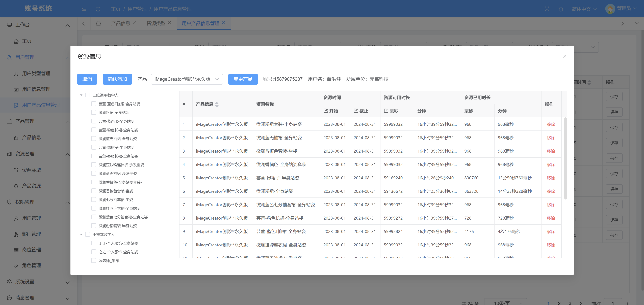Image resolution: width=644 pixels, height=305 pixels.
Task: Check 微澜粉裙-全身站姿 checkbox
Action: click(x=93, y=112)
